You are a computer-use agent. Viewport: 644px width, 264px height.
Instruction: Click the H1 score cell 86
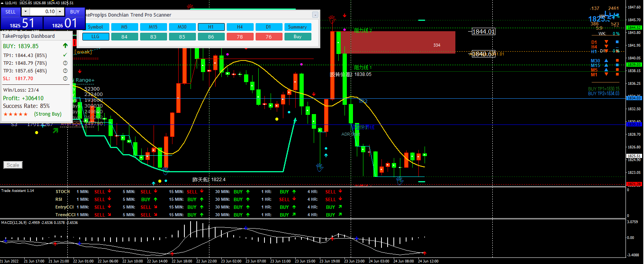pyautogui.click(x=211, y=37)
